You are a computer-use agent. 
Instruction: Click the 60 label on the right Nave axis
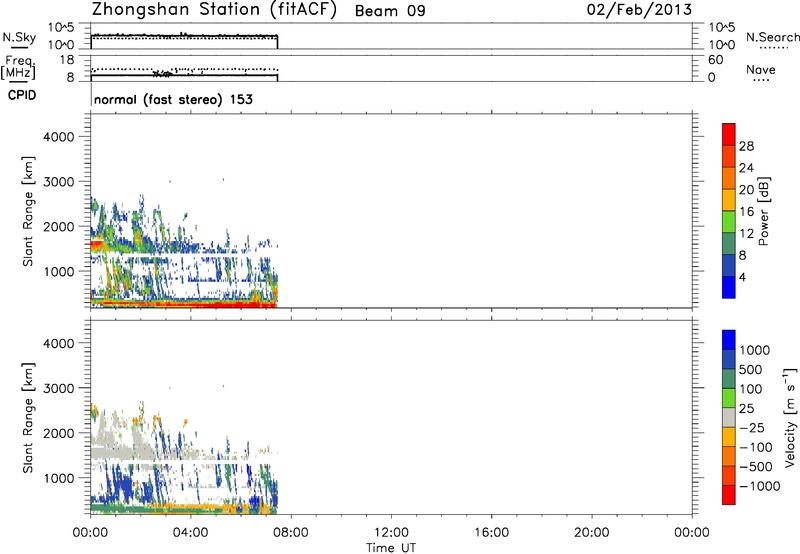[x=716, y=60]
